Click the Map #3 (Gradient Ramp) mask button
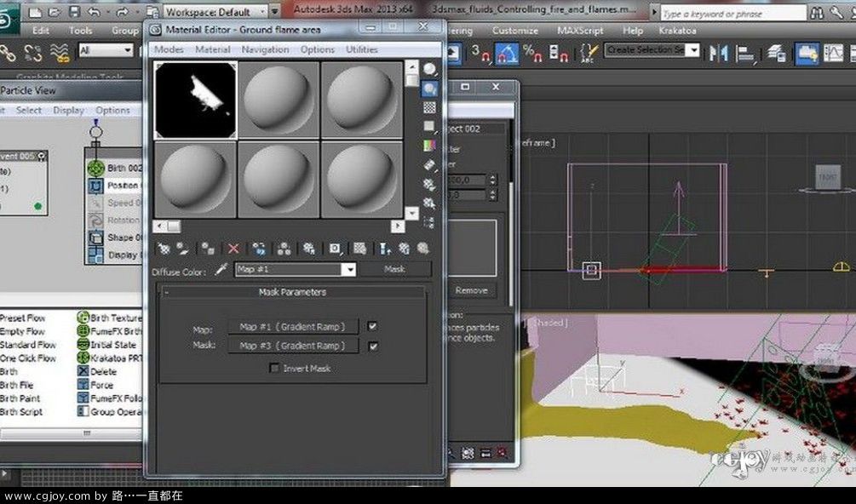 coord(293,346)
